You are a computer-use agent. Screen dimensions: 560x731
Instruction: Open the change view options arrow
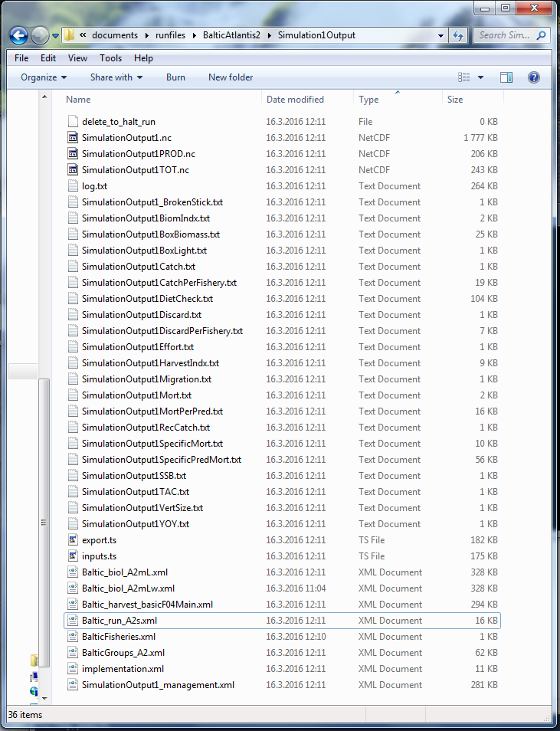pyautogui.click(x=481, y=77)
